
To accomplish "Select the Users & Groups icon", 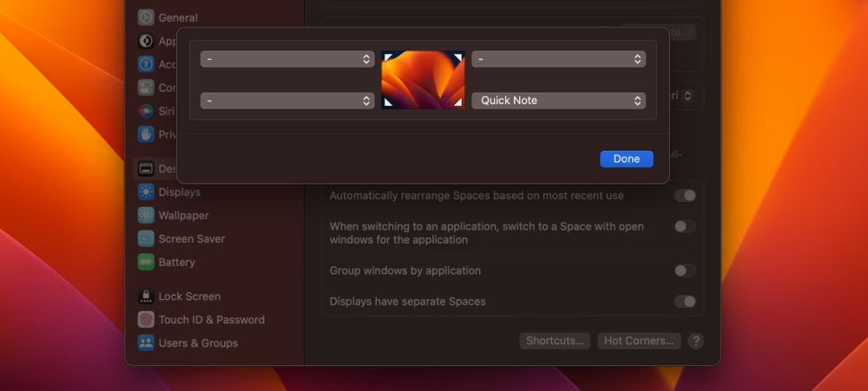I will (146, 343).
